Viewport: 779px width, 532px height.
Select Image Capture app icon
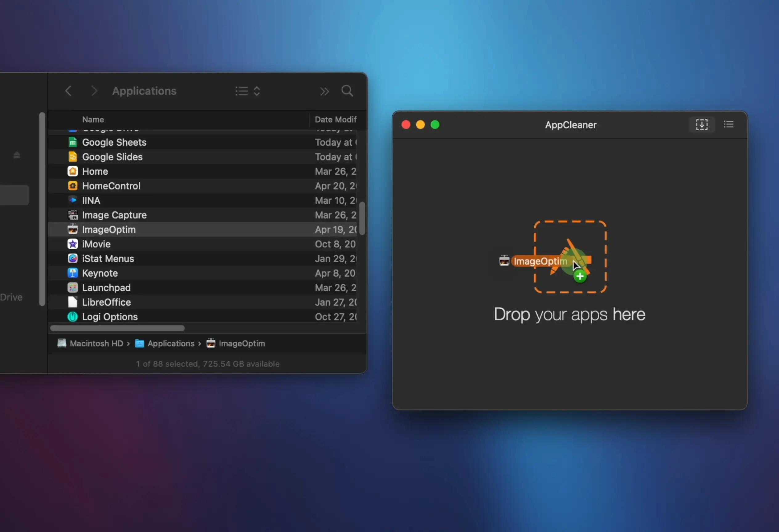73,215
